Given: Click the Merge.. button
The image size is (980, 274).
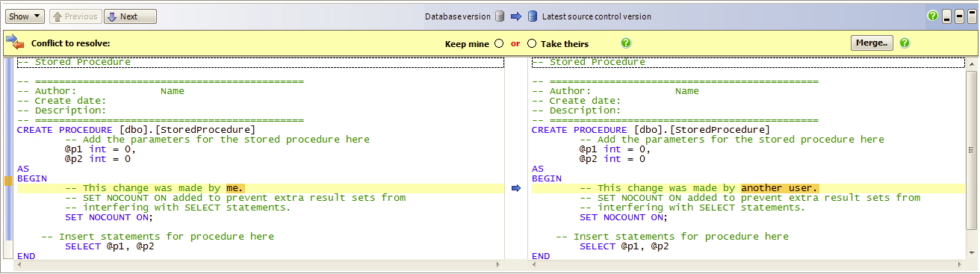Looking at the screenshot, I should point(872,43).
